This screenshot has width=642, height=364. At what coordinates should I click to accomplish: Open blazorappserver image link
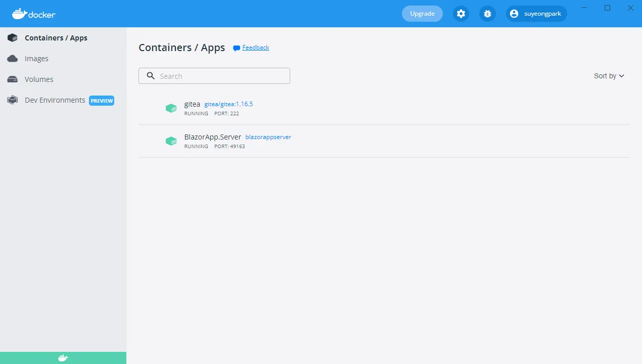click(268, 137)
